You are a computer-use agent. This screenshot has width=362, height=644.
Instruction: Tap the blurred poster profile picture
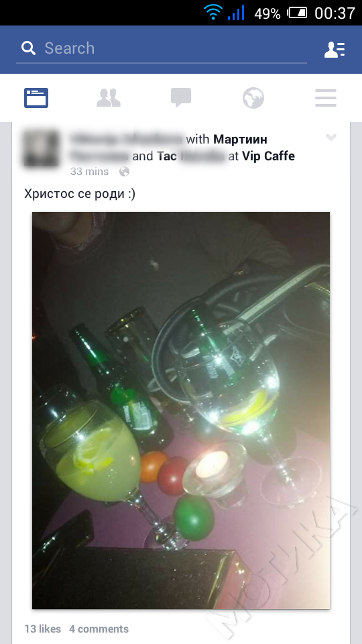click(41, 148)
